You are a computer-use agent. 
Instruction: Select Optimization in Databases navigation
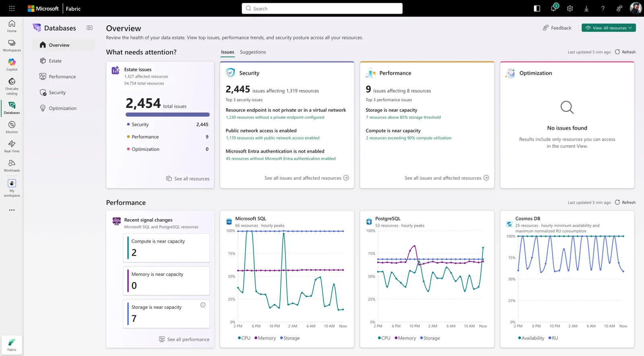pos(63,108)
